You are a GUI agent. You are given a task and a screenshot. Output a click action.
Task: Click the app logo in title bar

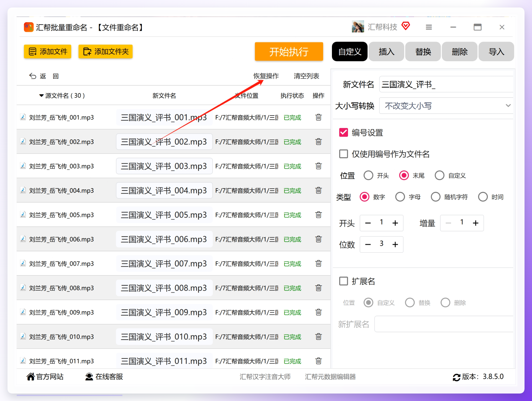(x=29, y=27)
